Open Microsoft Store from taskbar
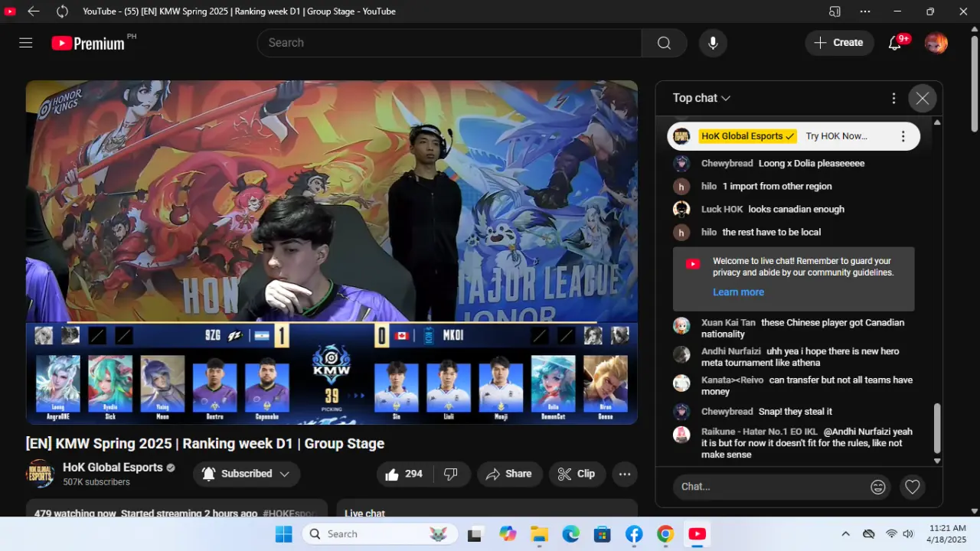 pyautogui.click(x=603, y=534)
